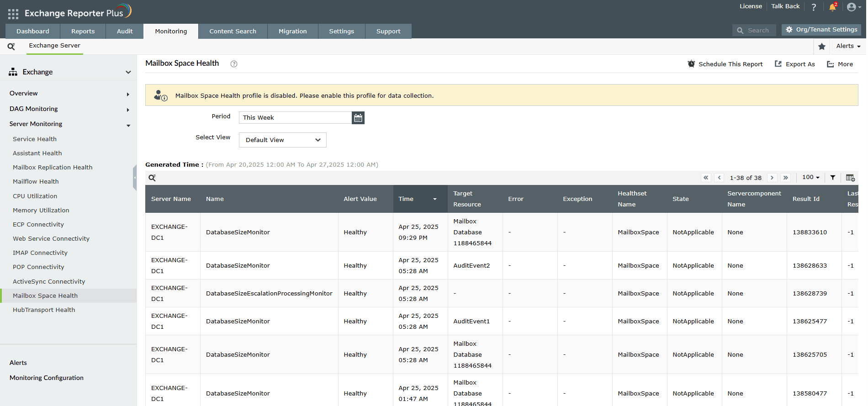Switch to the Support tab
The width and height of the screenshot is (868, 406).
coord(388,31)
